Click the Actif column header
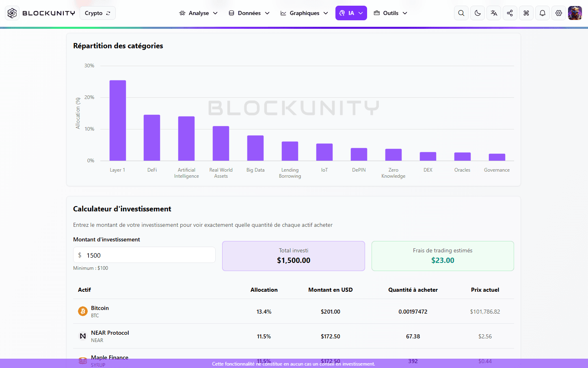Viewport: 588px width, 368px height. 84,290
